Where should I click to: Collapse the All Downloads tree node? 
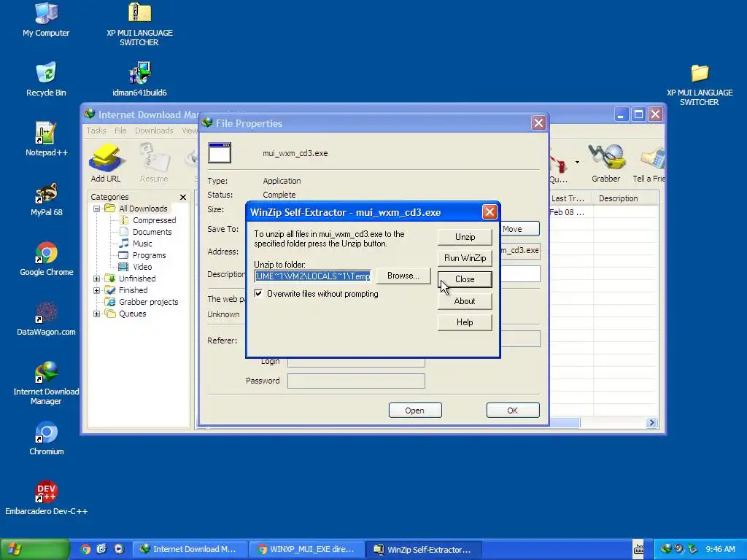[x=97, y=209]
